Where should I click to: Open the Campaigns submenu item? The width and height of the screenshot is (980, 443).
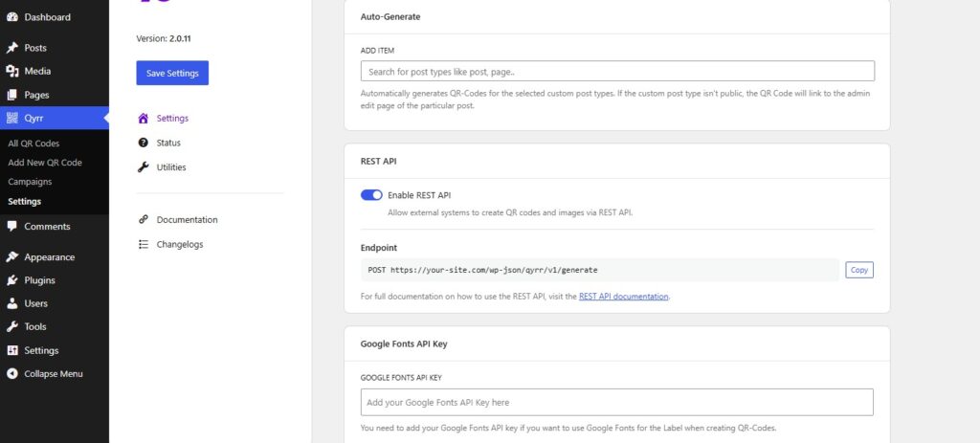point(30,182)
